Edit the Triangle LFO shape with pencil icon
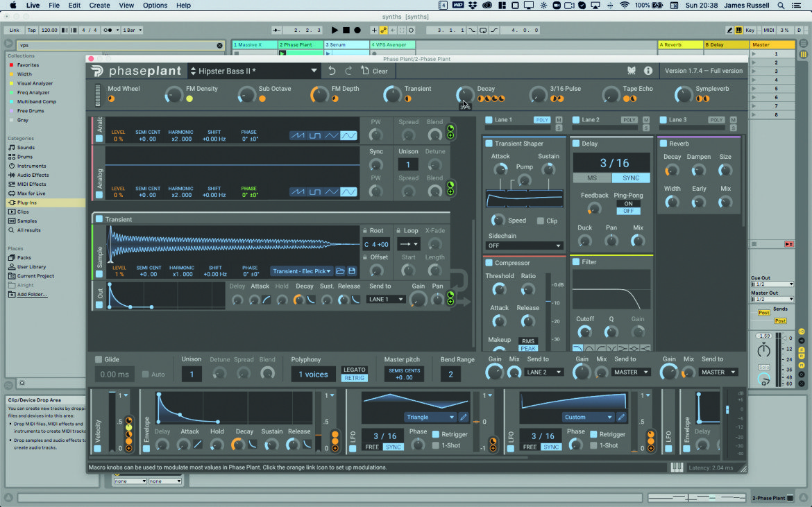 pos(464,417)
